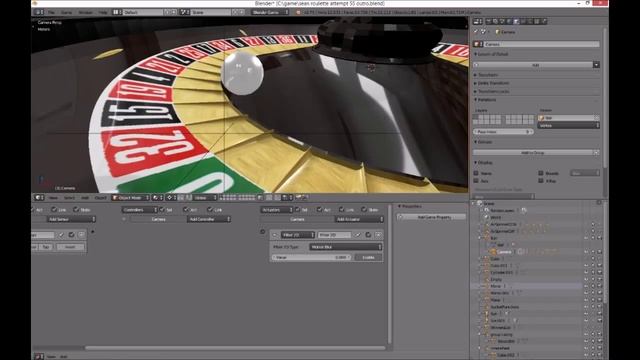This screenshot has width=640, height=360.
Task: Remove the Filter 2D actuator with X
Action: (x=378, y=235)
